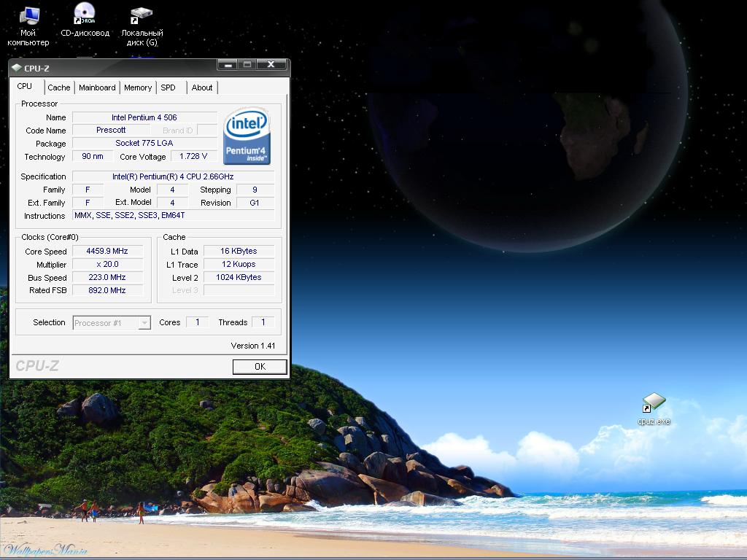Click the Revision value G1

click(255, 203)
